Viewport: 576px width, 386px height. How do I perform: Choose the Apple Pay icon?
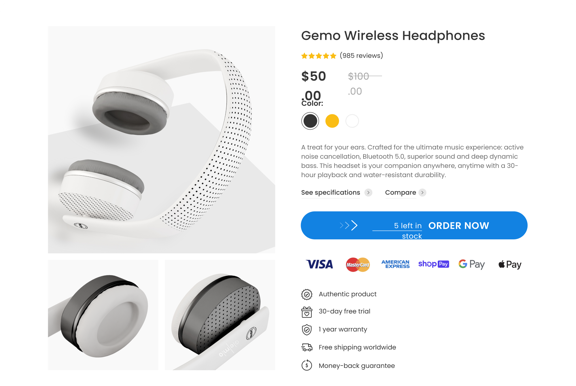click(510, 264)
